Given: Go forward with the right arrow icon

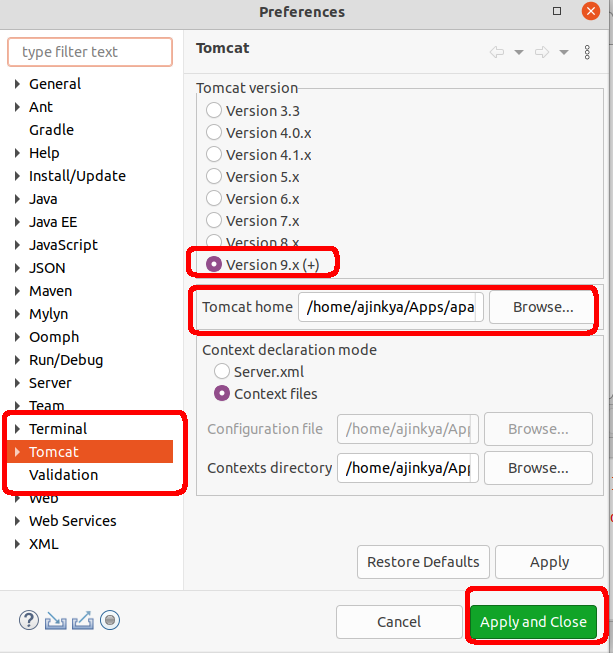Looking at the screenshot, I should 542,52.
